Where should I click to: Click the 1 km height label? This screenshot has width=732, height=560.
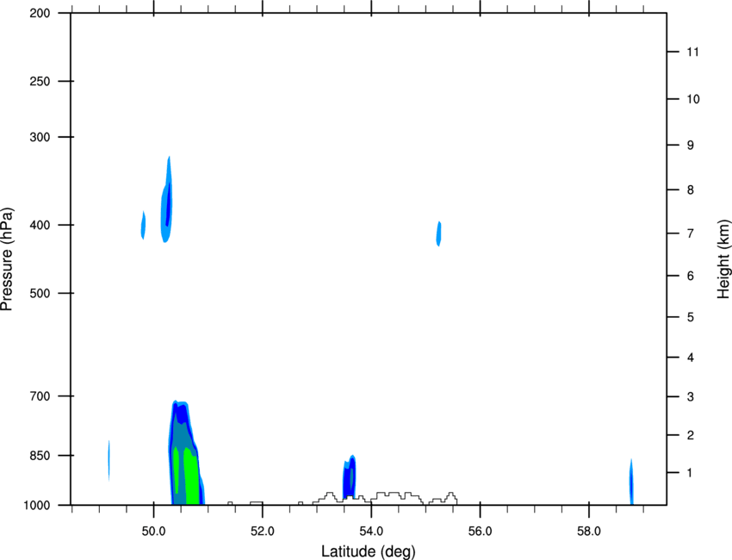point(691,473)
